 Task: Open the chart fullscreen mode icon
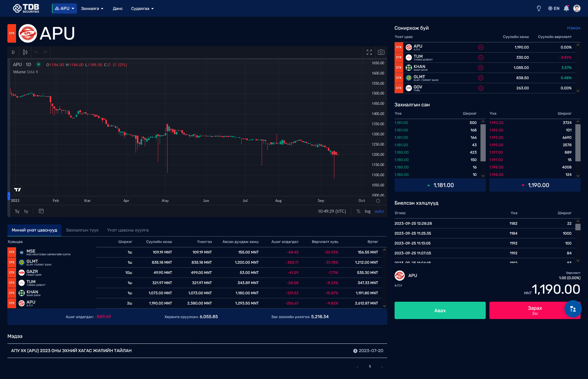coord(369,52)
